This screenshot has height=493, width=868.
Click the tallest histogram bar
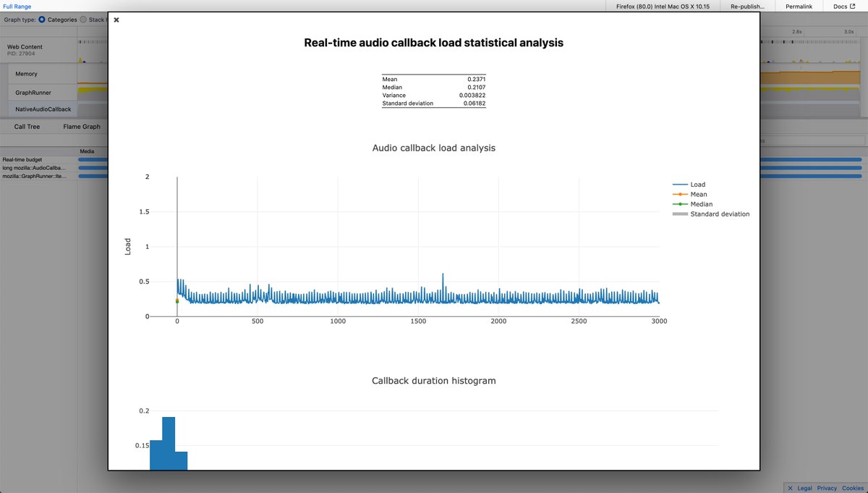(x=169, y=443)
